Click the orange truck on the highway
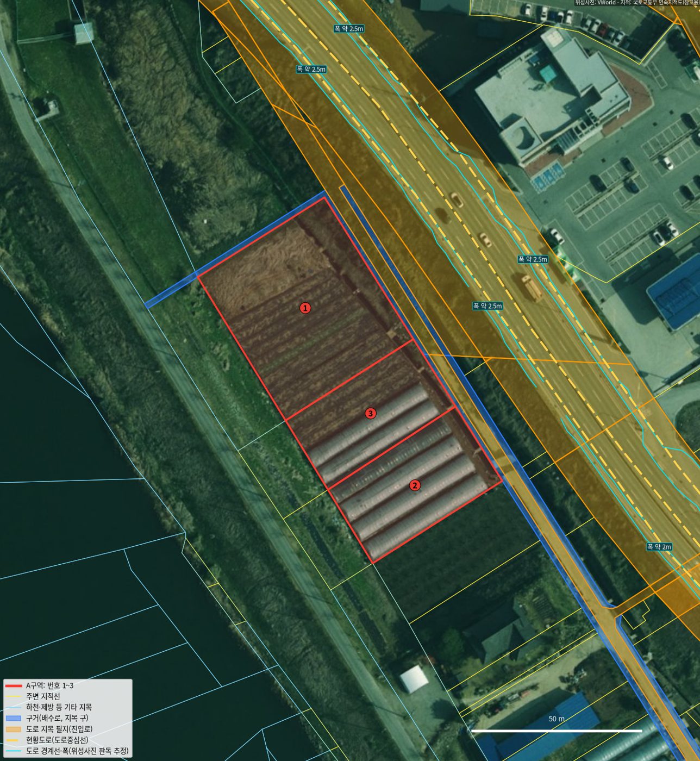 click(532, 288)
